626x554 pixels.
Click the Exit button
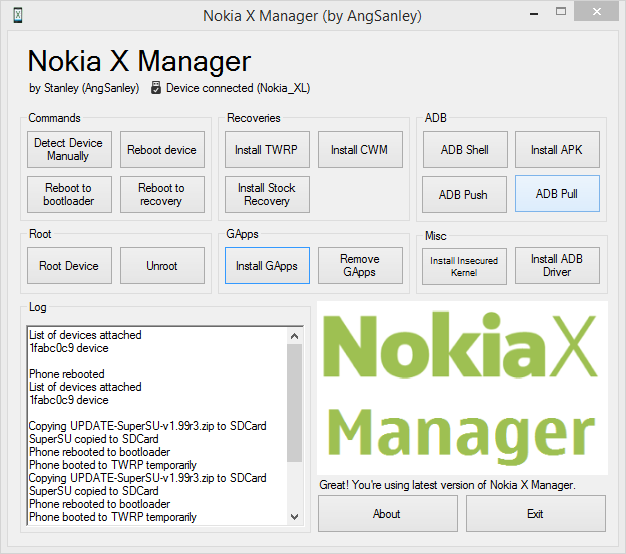(535, 514)
